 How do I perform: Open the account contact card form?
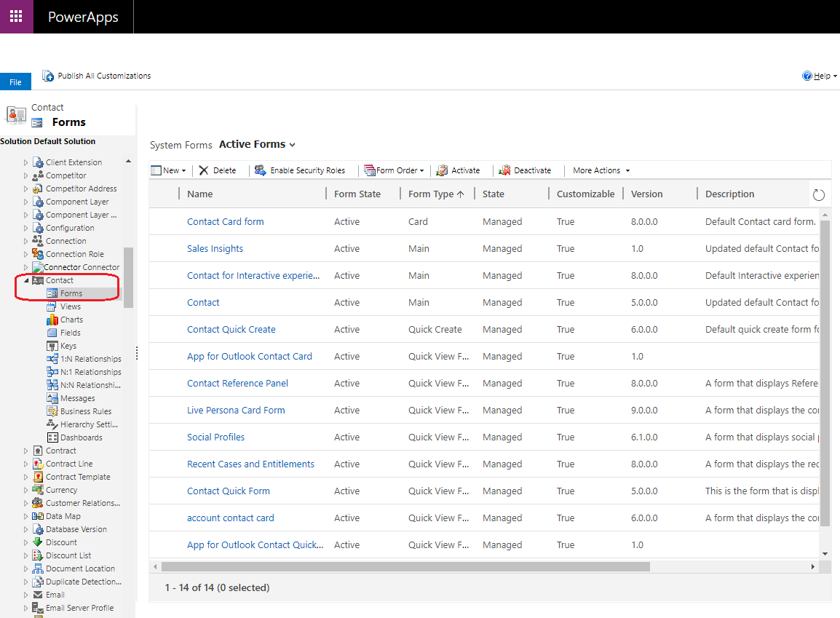(230, 518)
